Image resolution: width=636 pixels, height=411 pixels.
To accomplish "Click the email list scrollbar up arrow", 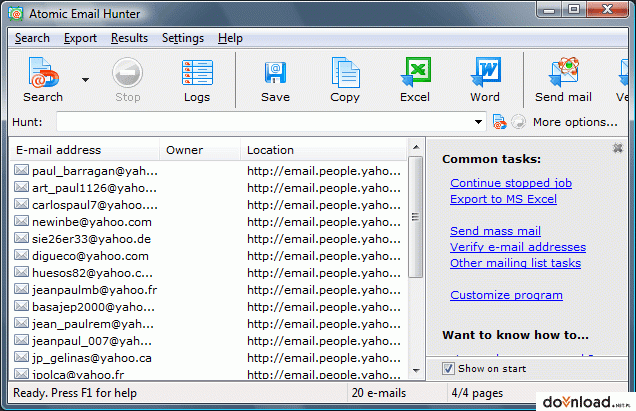I will [416, 147].
